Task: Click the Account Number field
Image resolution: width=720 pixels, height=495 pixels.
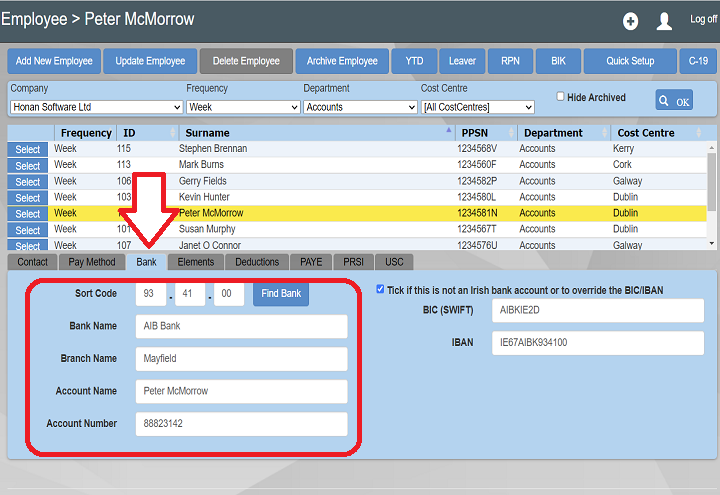Action: point(241,424)
